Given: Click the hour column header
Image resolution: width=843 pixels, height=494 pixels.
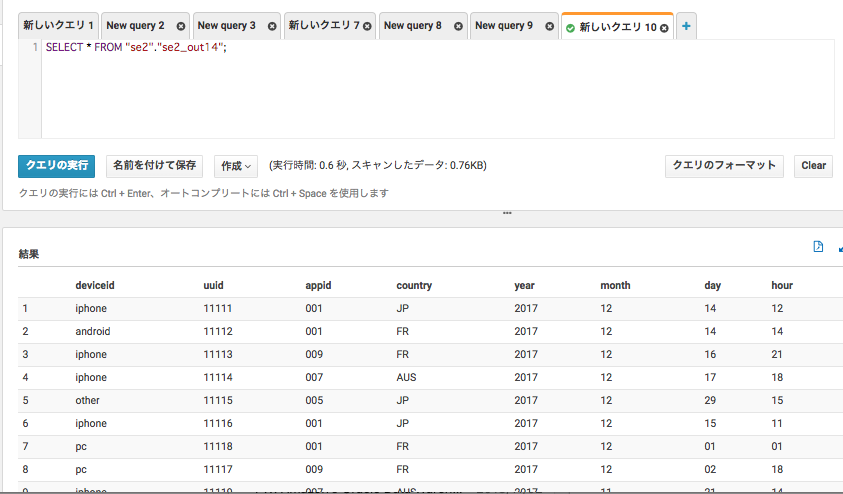Looking at the screenshot, I should (782, 285).
